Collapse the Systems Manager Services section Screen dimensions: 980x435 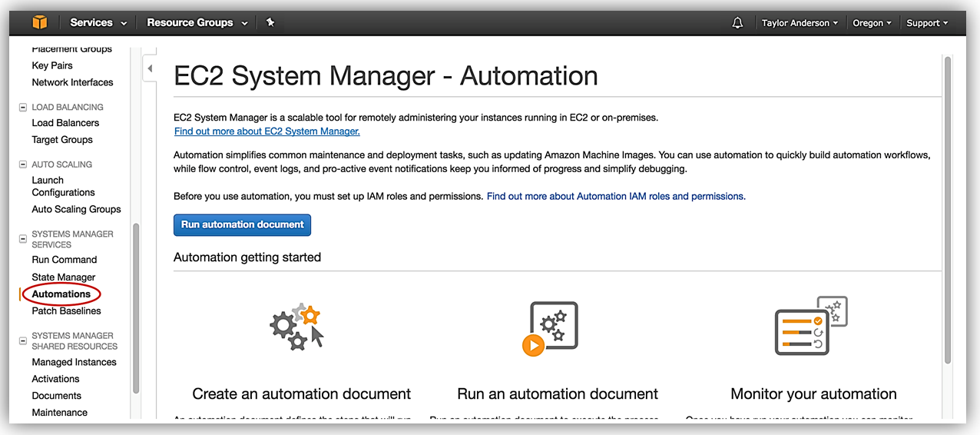point(23,239)
